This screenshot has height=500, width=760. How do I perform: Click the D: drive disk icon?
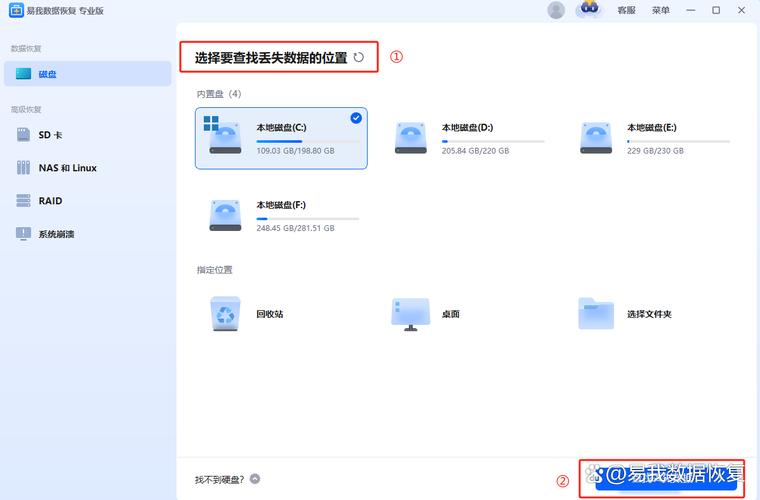tap(411, 138)
